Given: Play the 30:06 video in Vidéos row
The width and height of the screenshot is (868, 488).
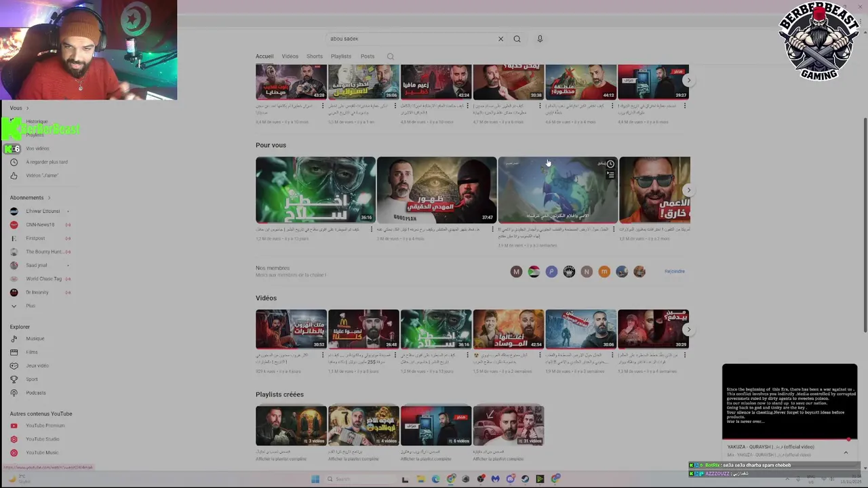Looking at the screenshot, I should 581,329.
